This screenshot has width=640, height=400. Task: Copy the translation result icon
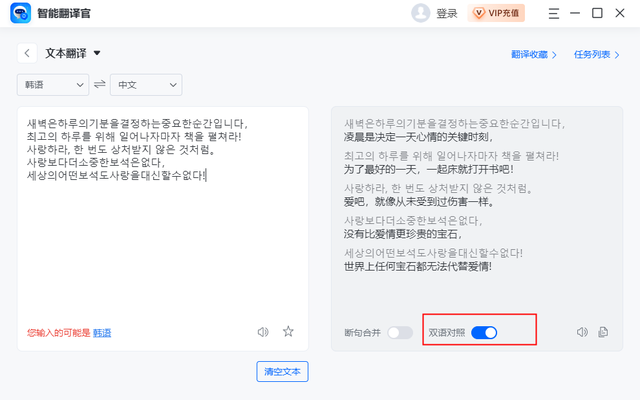point(603,332)
